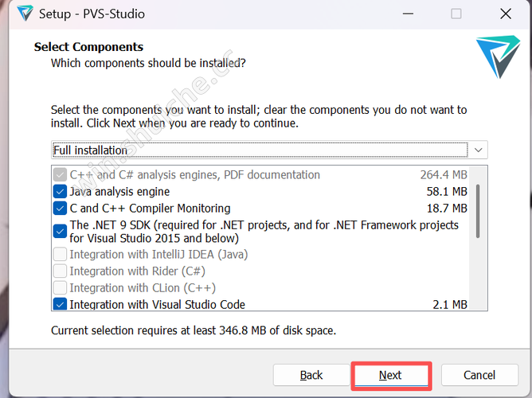
Task: Click the PVS-Studio logo in header
Action: tap(498, 57)
